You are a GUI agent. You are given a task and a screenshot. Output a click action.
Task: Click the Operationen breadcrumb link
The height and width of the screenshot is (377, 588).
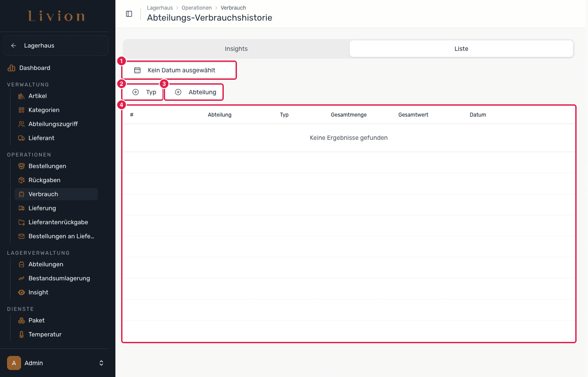pos(197,8)
